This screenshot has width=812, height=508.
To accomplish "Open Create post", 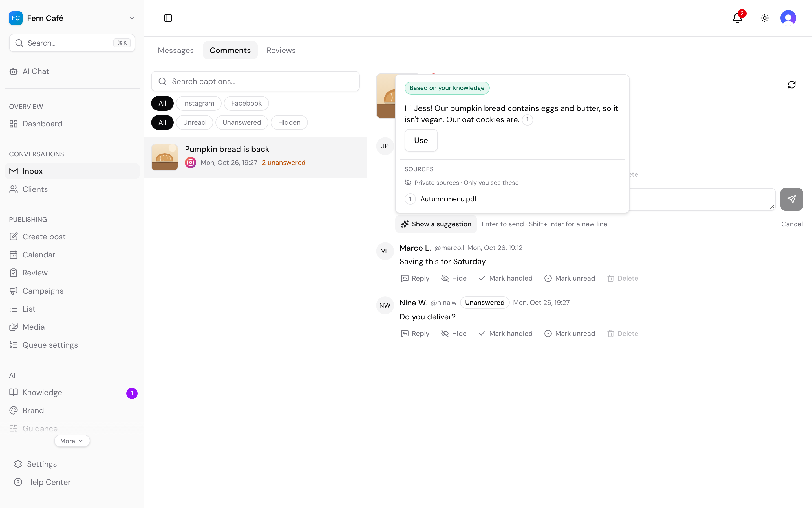I will tap(72, 237).
